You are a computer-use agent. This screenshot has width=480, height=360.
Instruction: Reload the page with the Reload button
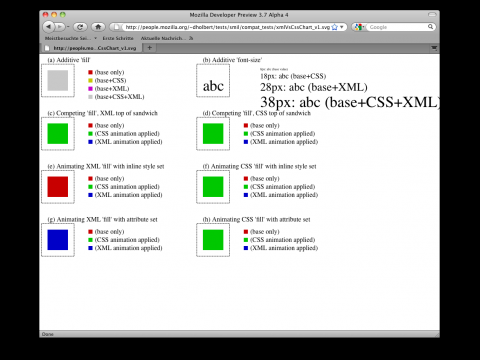tap(80, 27)
